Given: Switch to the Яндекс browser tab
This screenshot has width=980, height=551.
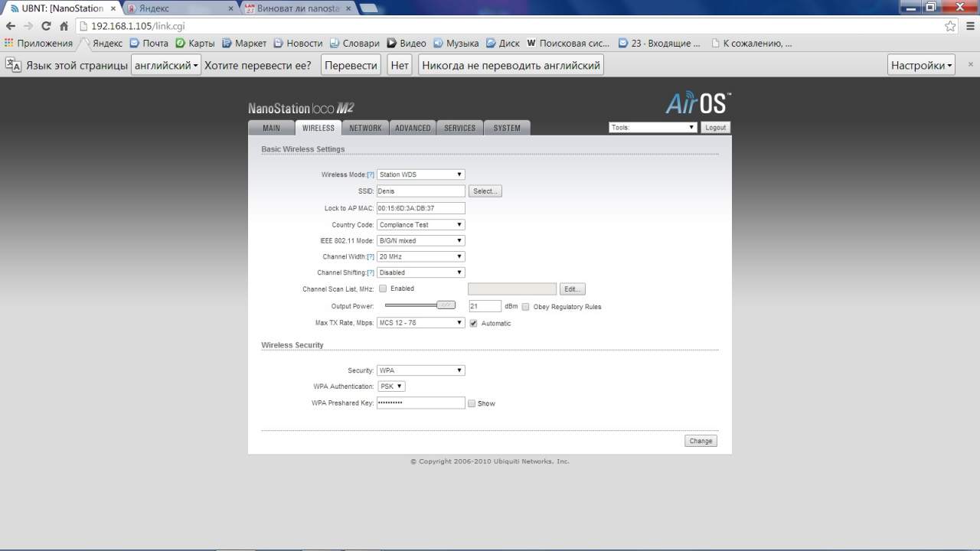Looking at the screenshot, I should tap(180, 8).
